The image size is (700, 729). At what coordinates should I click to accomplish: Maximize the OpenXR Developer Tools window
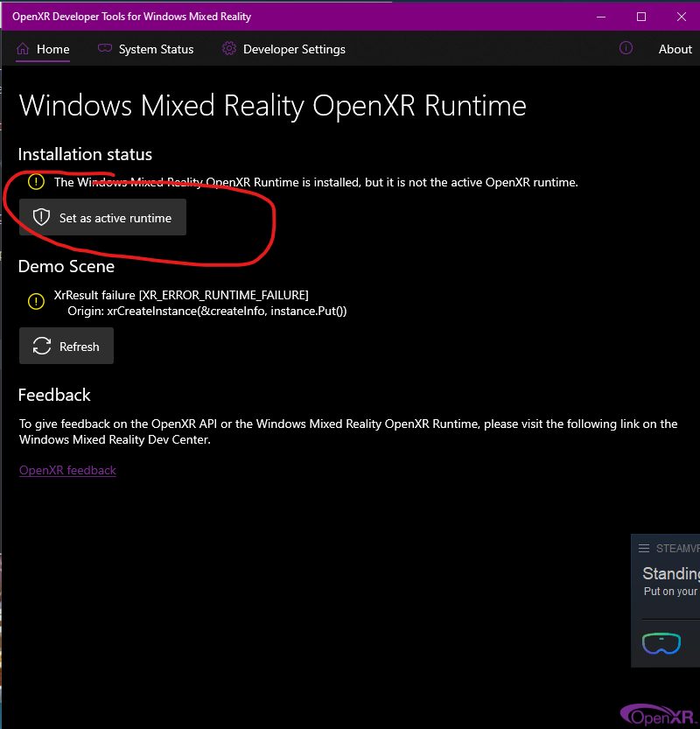coord(641,17)
